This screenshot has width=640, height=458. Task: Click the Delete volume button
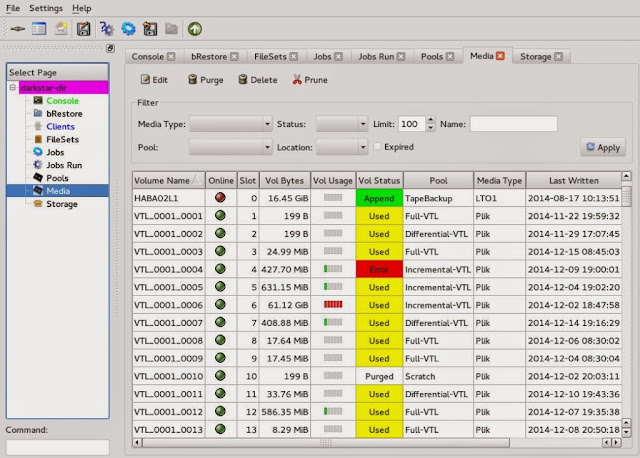pos(258,80)
